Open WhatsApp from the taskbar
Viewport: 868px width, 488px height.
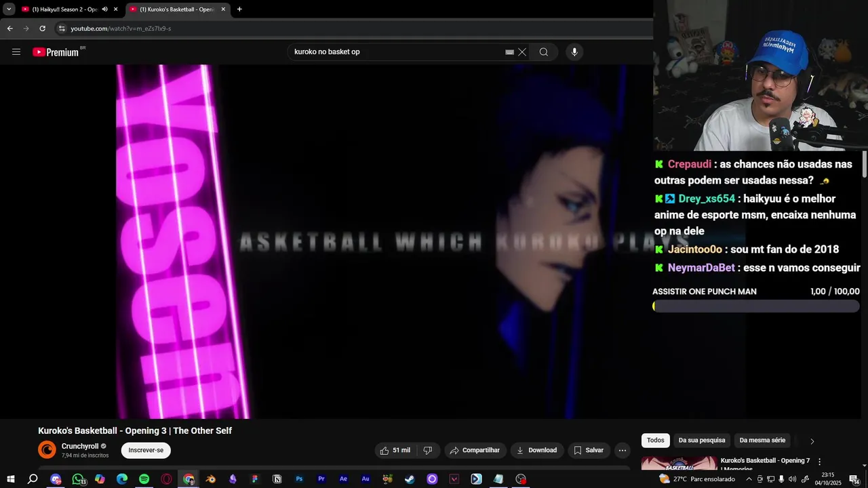coord(78,479)
